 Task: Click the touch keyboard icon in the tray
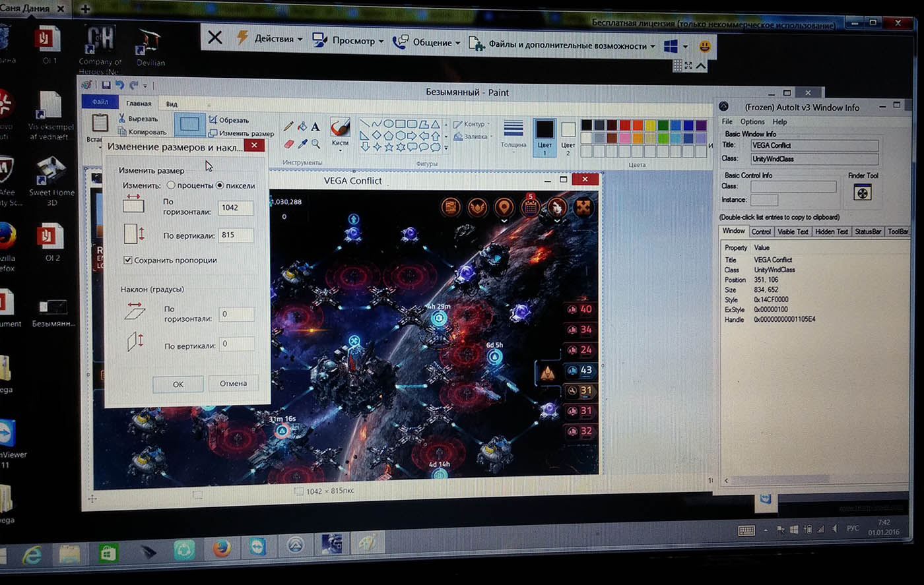746,530
